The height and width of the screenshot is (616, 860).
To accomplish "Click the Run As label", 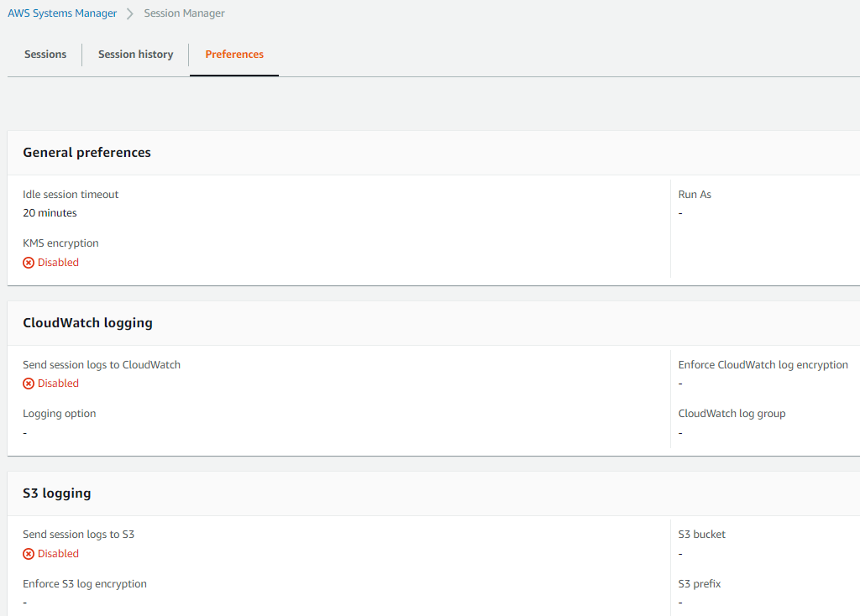I will pos(695,195).
